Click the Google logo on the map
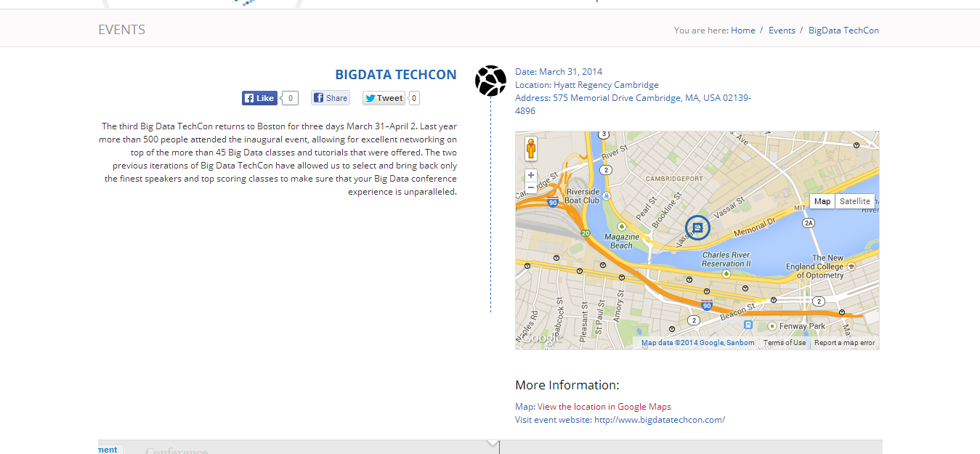The width and height of the screenshot is (980, 454). (541, 339)
